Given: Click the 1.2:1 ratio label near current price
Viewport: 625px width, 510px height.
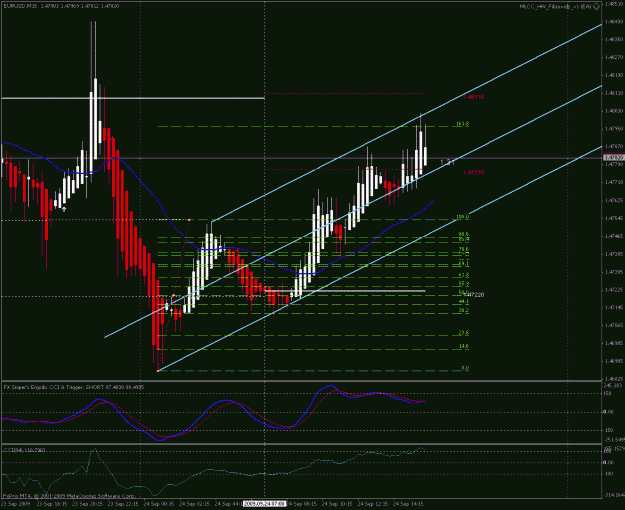Looking at the screenshot, I should pyautogui.click(x=447, y=162).
